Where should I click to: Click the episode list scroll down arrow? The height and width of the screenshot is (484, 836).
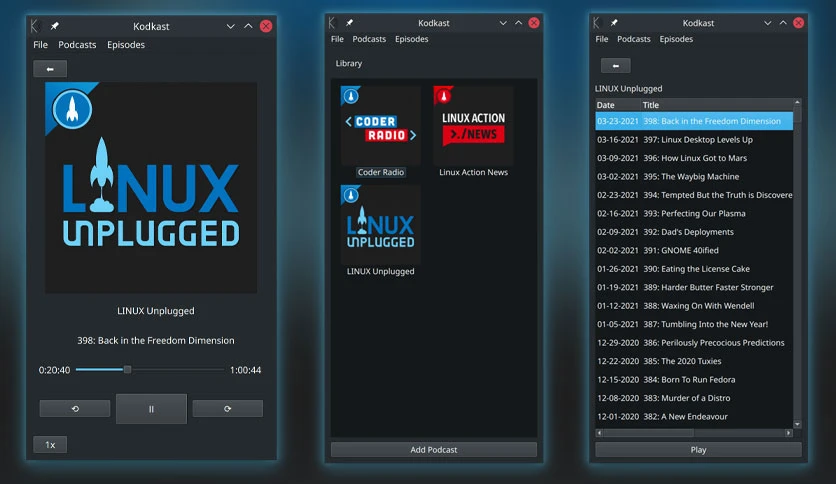tap(798, 424)
